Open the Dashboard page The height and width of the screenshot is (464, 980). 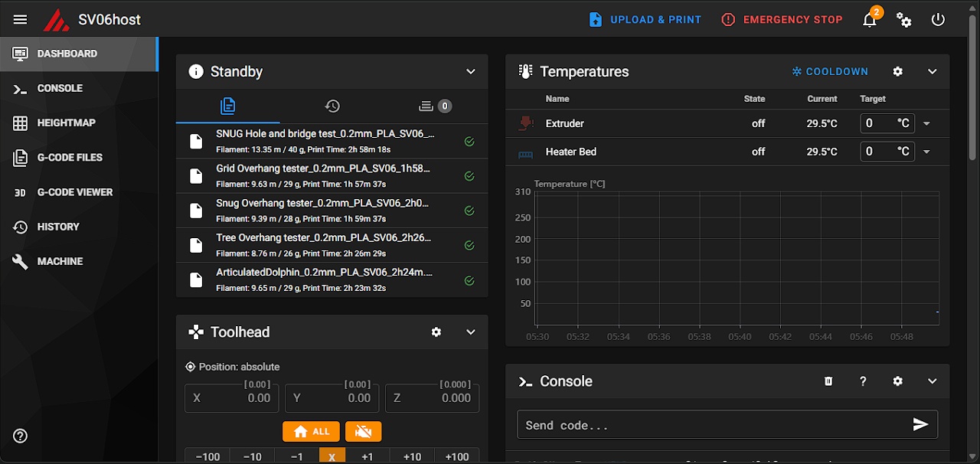click(x=79, y=54)
